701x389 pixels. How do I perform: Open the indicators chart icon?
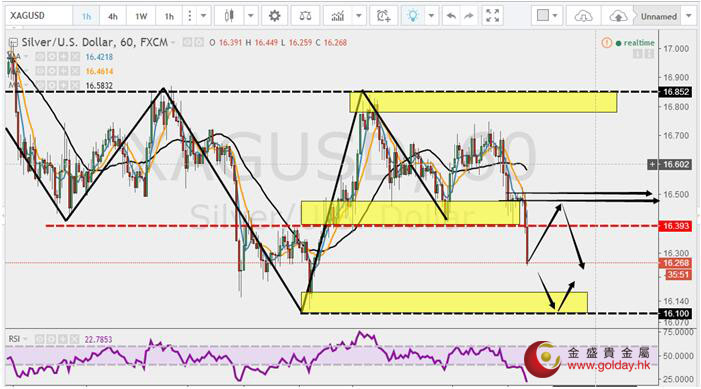click(x=338, y=17)
